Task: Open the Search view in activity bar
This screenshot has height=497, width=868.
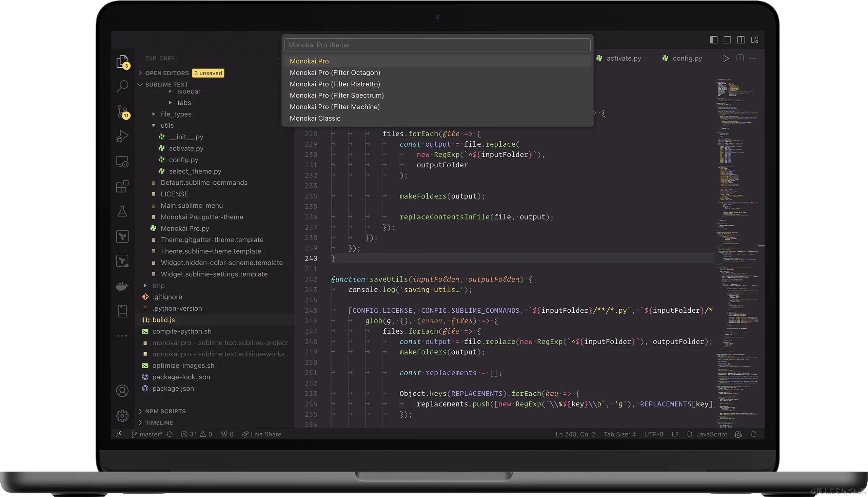Action: click(x=122, y=86)
